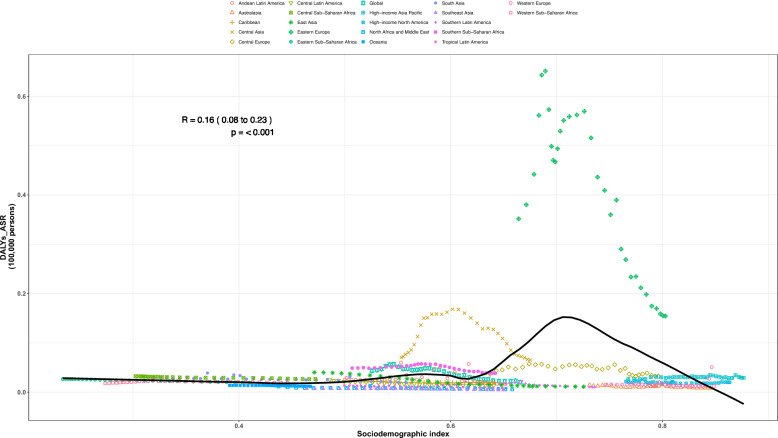
Task: Click the Caribbean plus legend marker
Action: pos(231,22)
